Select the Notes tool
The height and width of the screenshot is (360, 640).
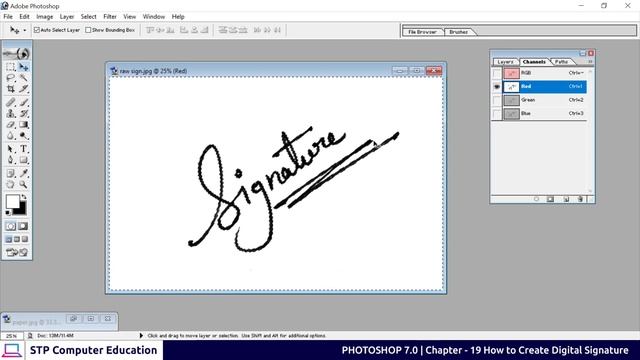(x=11, y=173)
